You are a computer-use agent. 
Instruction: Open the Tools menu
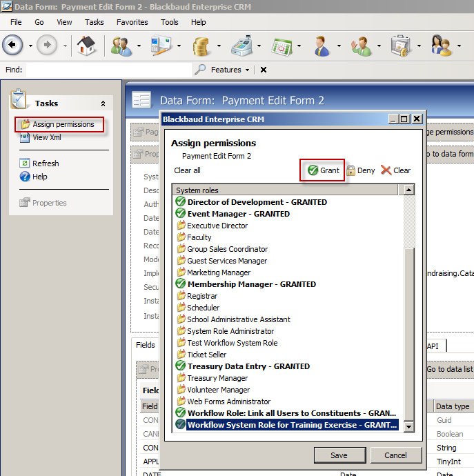point(169,22)
